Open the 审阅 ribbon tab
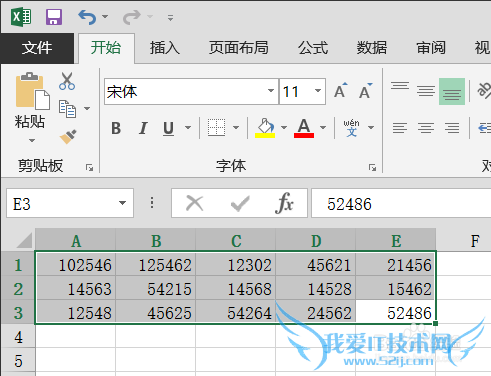 click(x=431, y=48)
